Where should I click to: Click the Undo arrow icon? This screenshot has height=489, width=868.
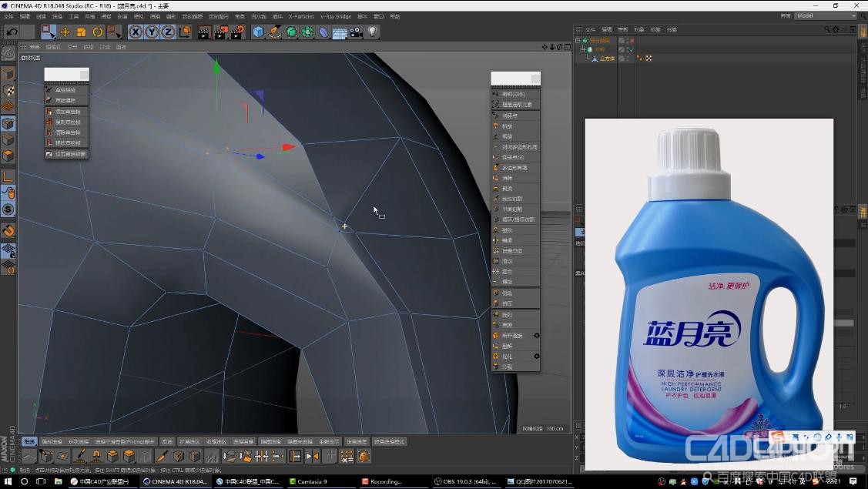(12, 32)
